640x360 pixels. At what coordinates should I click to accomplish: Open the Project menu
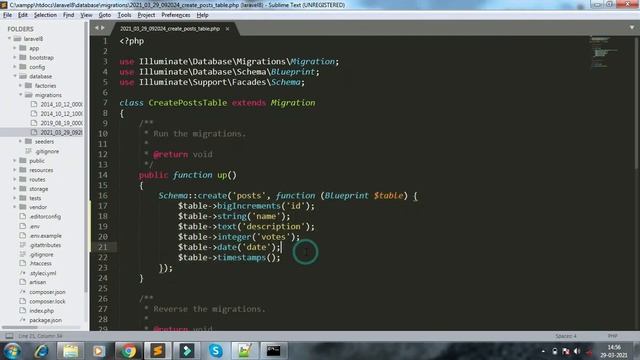pos(146,15)
